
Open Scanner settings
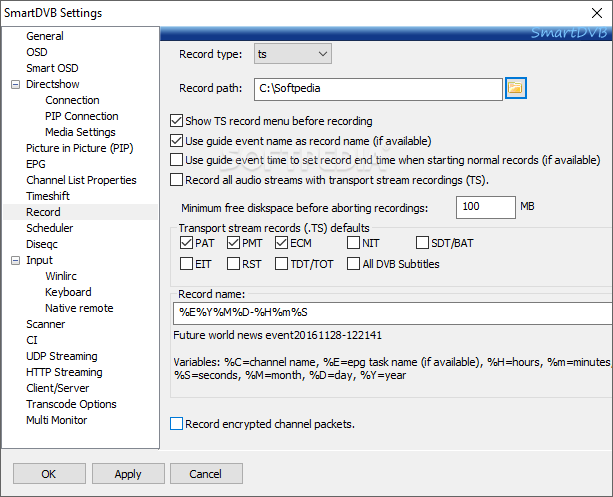pos(45,324)
